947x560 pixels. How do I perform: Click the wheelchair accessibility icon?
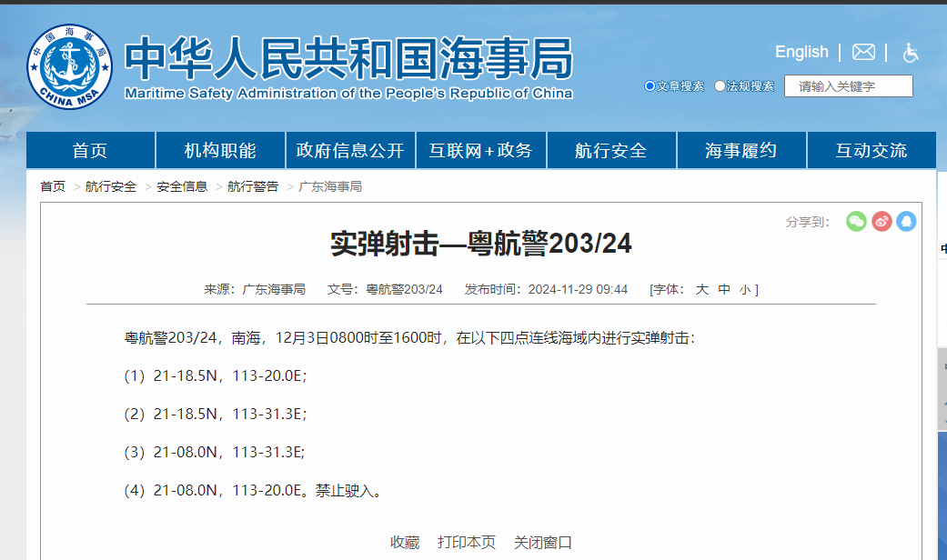point(910,53)
